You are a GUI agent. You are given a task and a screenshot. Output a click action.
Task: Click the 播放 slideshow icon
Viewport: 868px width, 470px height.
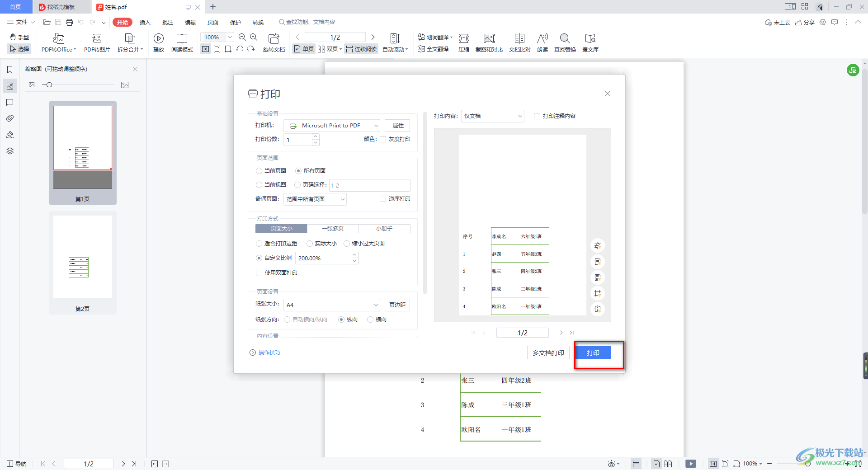(x=159, y=38)
